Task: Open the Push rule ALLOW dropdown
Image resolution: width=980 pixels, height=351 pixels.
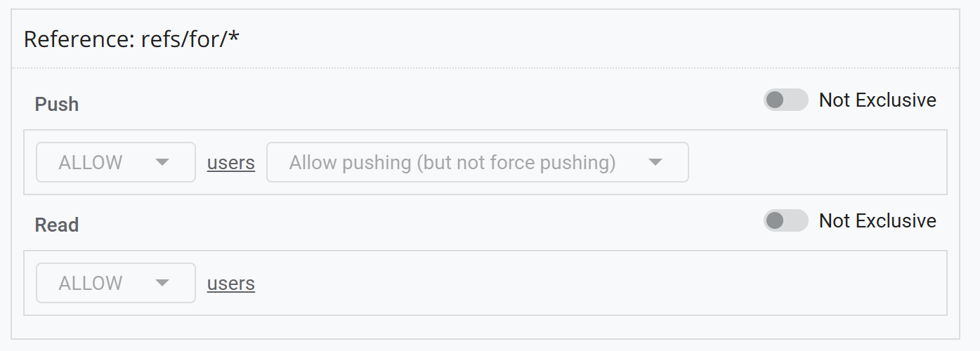Action: (x=116, y=162)
